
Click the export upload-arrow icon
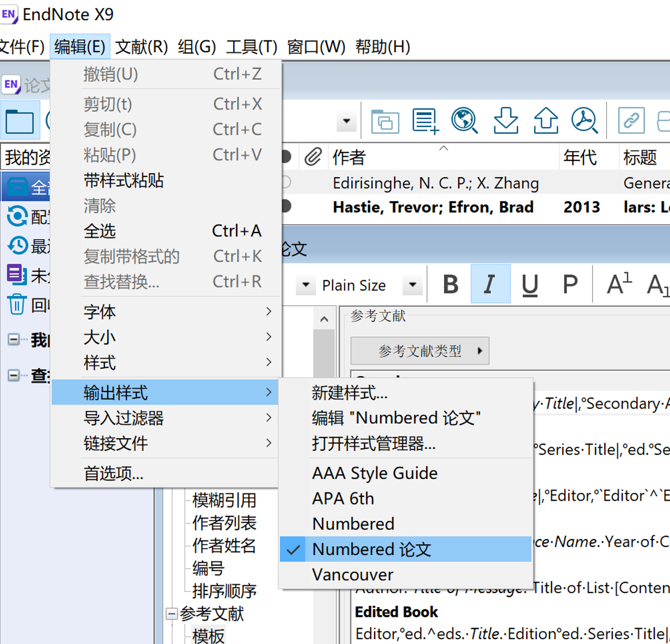(x=546, y=121)
